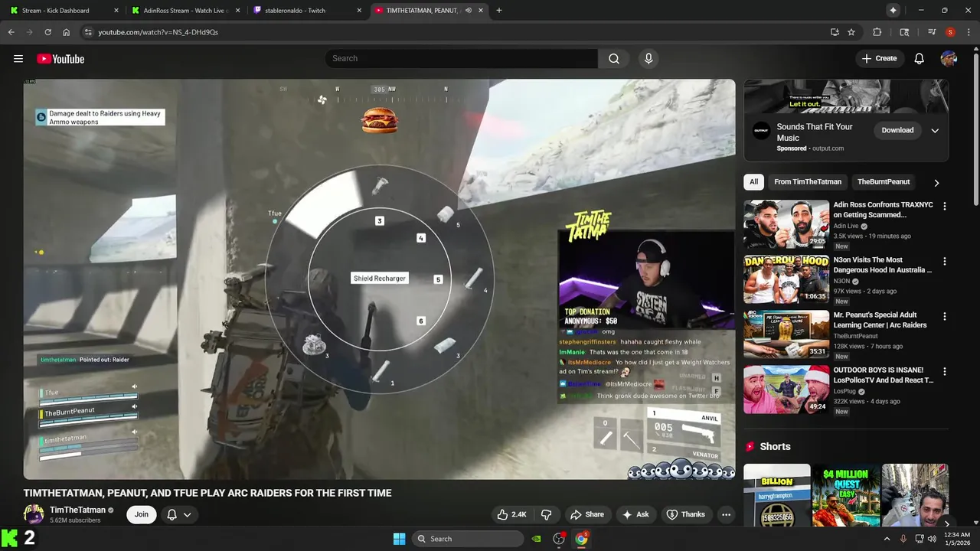Click the Chrome taskbar icon
The image size is (980, 551).
click(x=581, y=539)
